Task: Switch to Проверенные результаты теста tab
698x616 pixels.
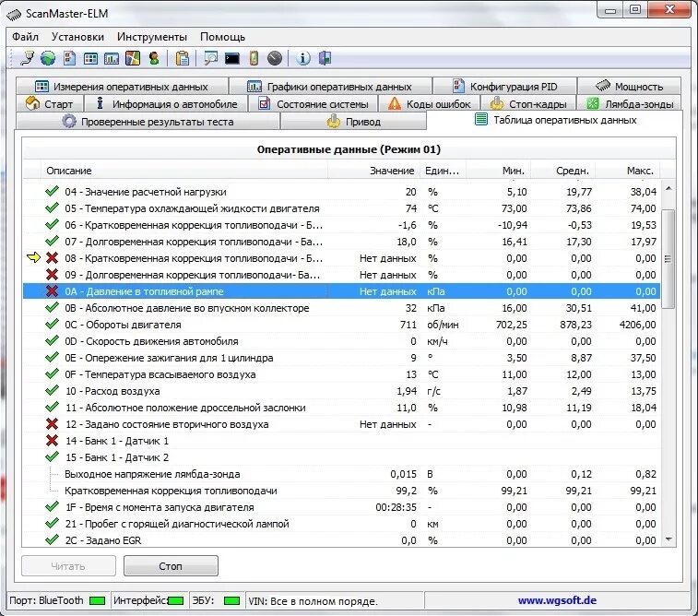Action: pos(148,122)
